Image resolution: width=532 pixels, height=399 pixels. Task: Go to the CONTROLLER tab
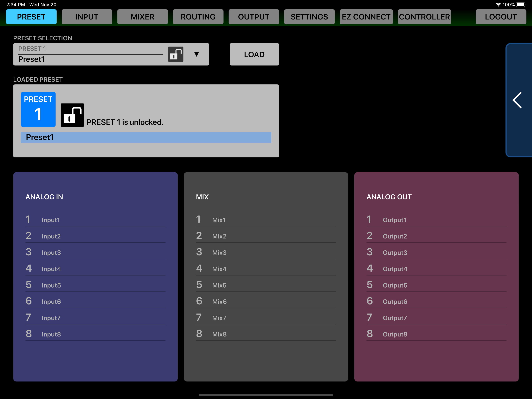coord(424,17)
